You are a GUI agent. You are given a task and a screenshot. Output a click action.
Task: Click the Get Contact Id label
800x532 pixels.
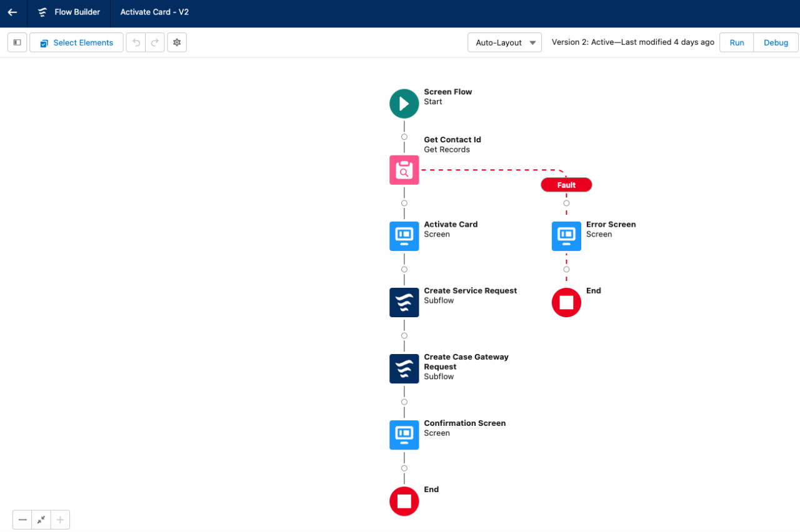coord(452,140)
